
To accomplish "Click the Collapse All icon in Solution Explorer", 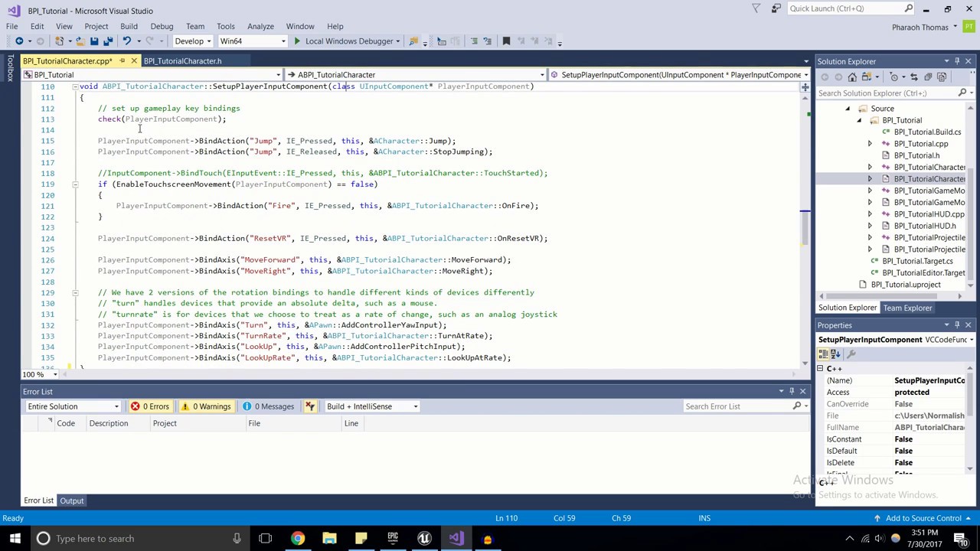I will click(928, 77).
